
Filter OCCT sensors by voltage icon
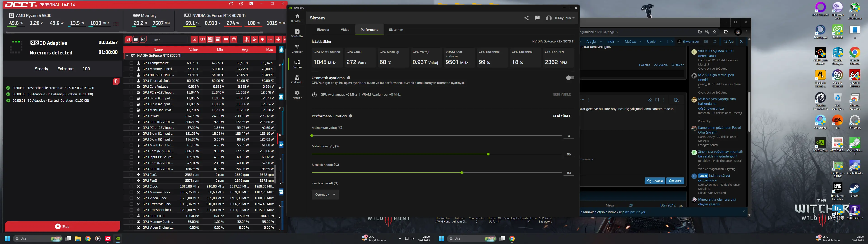[254, 40]
